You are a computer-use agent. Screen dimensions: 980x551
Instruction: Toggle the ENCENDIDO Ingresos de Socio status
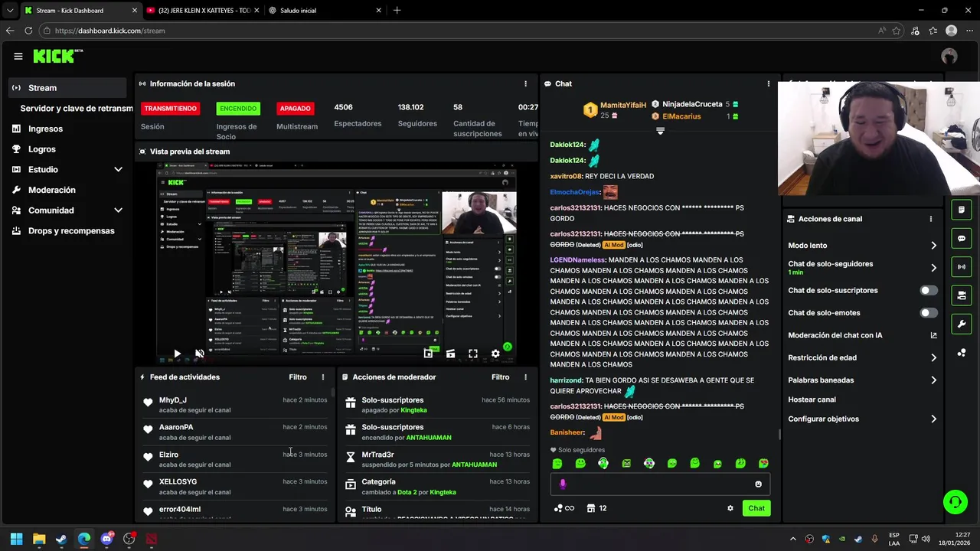(x=238, y=109)
